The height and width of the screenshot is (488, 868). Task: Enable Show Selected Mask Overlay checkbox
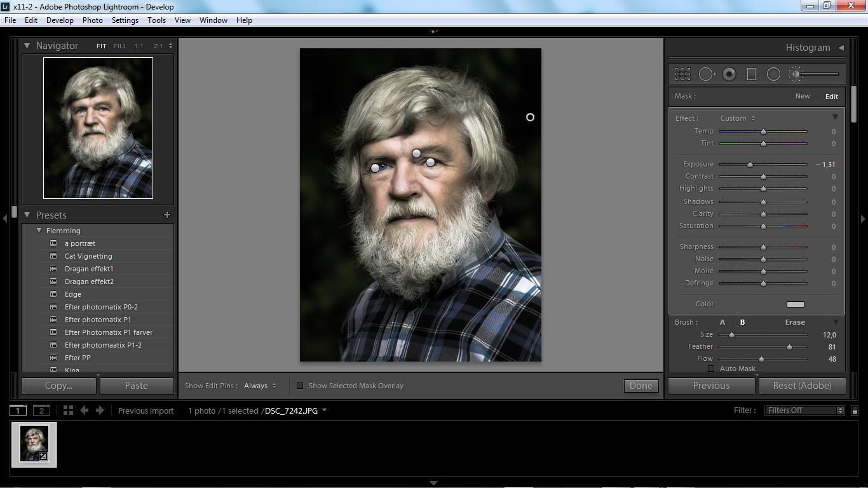(300, 386)
